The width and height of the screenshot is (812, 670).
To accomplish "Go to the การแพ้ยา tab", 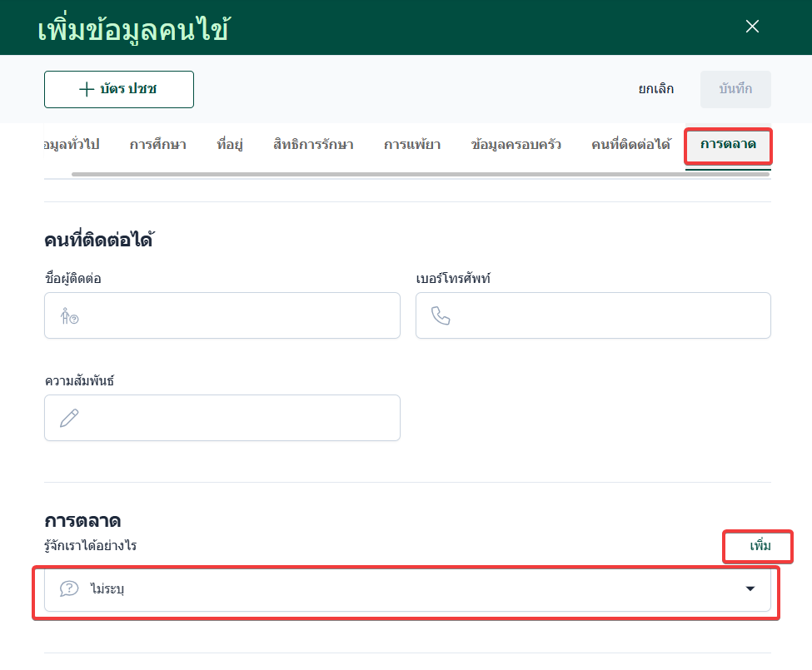I will [x=412, y=145].
